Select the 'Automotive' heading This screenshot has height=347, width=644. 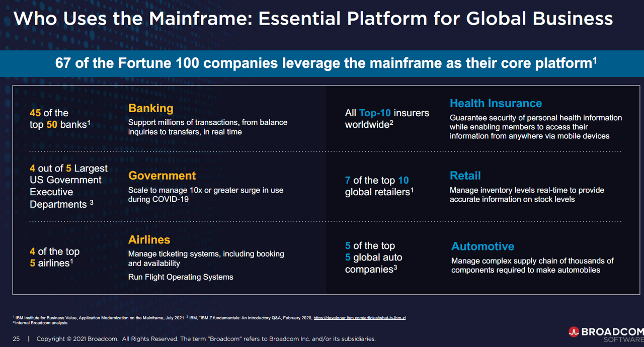482,246
